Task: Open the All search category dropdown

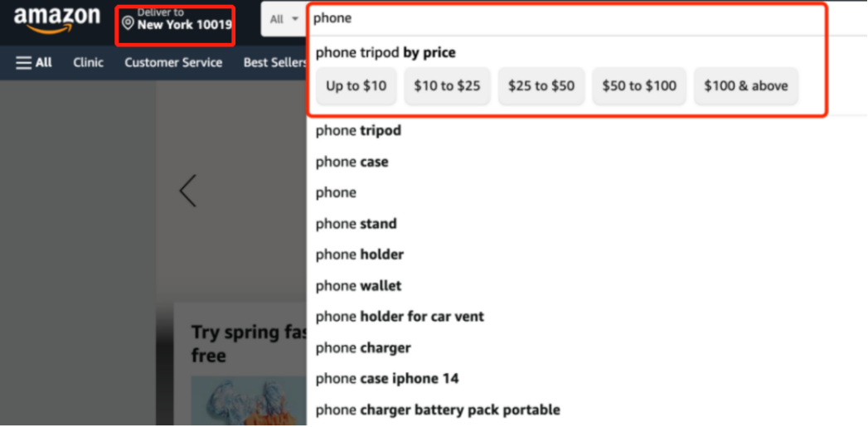Action: 284,19
